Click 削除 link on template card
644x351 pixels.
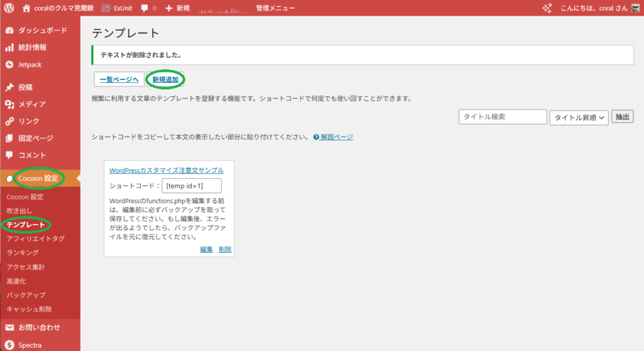225,250
